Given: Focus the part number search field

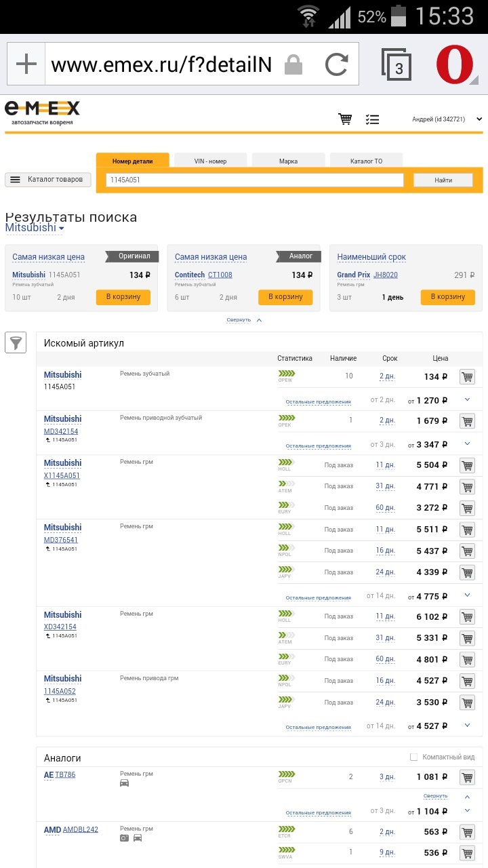Looking at the screenshot, I should [255, 180].
